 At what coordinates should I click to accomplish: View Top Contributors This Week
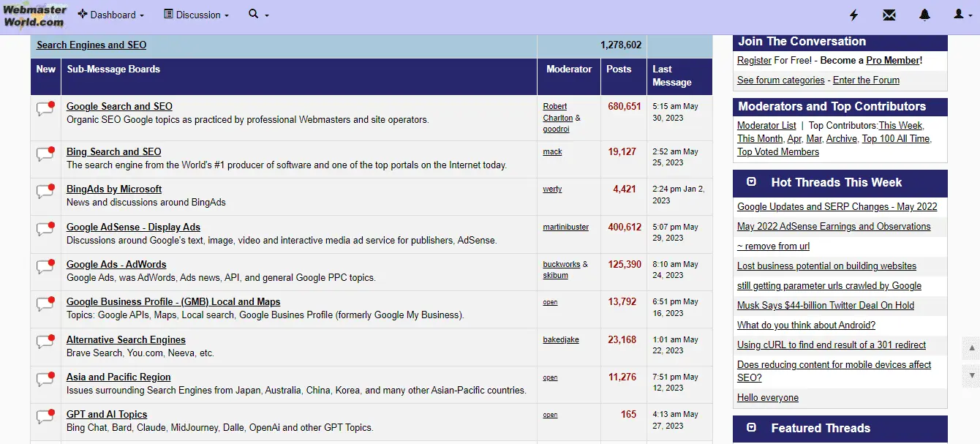[x=901, y=126]
